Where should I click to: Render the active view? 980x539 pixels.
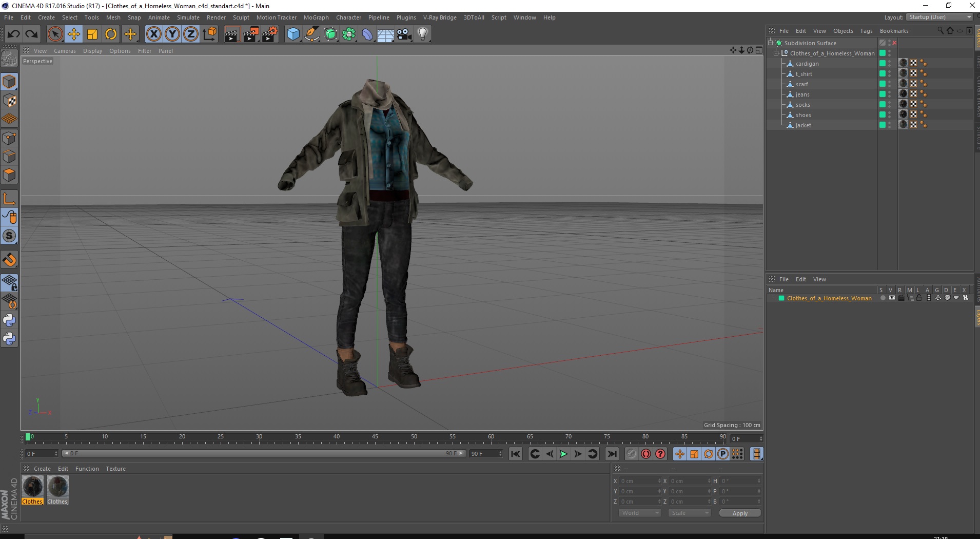232,34
